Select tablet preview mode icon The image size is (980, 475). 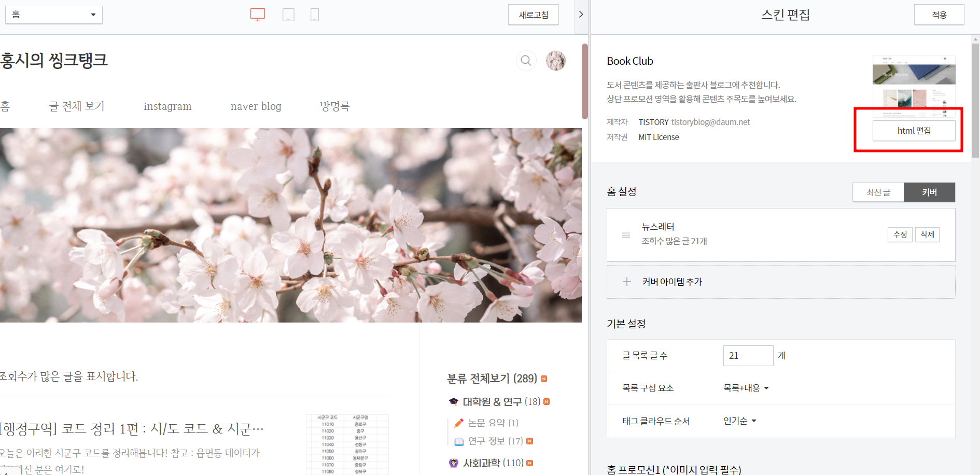click(288, 15)
